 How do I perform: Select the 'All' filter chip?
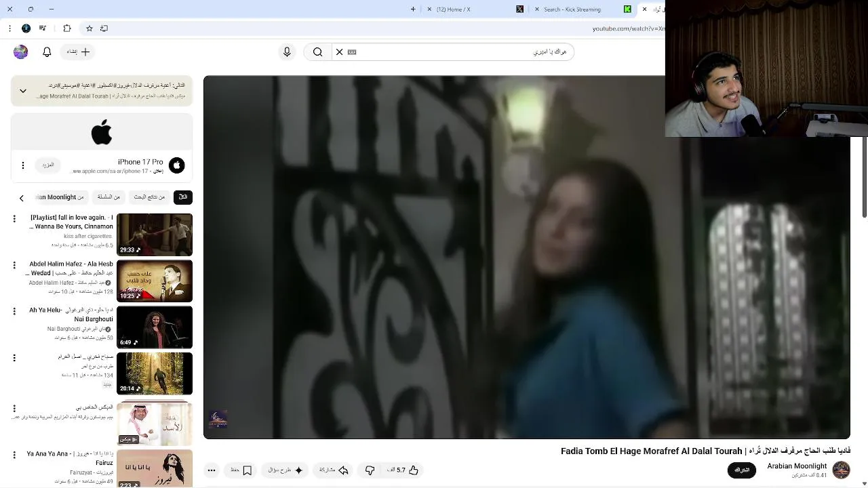click(x=183, y=197)
